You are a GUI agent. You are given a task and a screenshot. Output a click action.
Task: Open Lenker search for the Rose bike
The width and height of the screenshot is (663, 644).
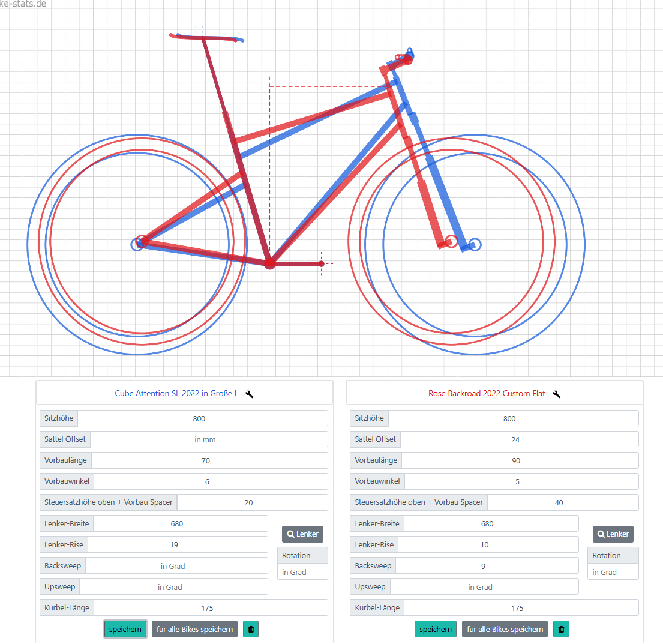point(613,534)
